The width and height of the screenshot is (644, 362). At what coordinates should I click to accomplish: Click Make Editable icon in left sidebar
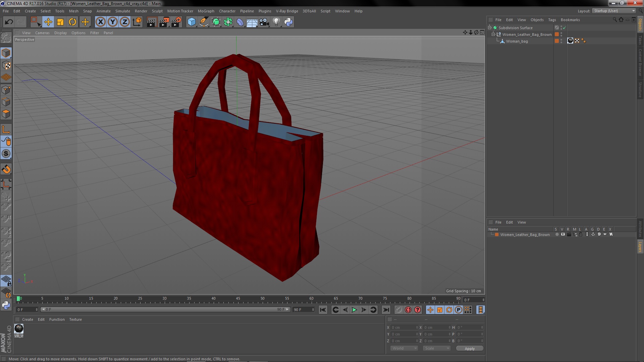[6, 38]
